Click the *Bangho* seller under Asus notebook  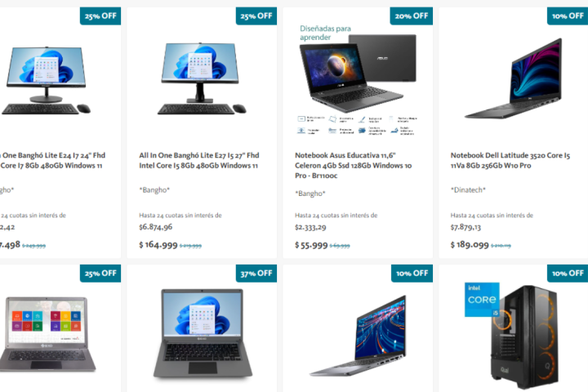click(x=310, y=194)
